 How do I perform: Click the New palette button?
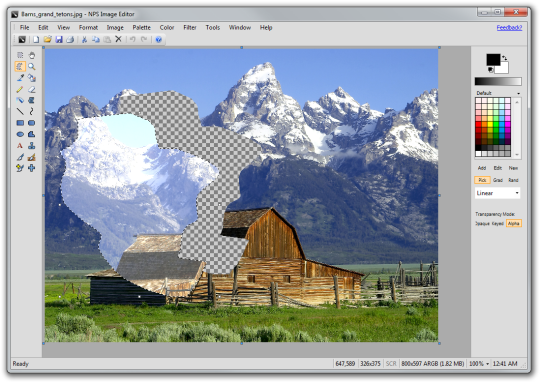point(513,168)
